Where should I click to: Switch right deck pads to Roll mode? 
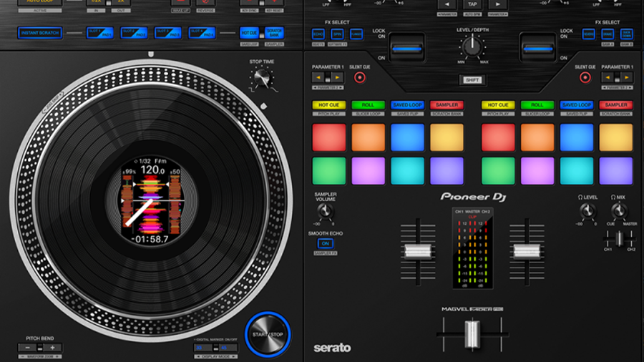pos(537,105)
